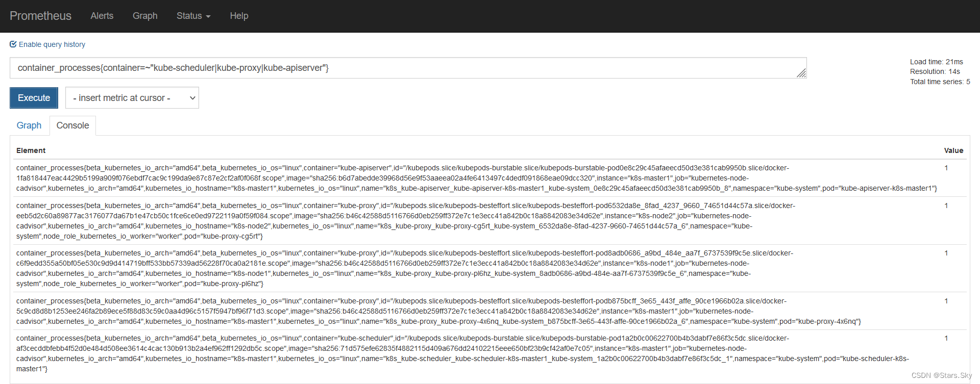Go to the Graph nav item

point(145,16)
